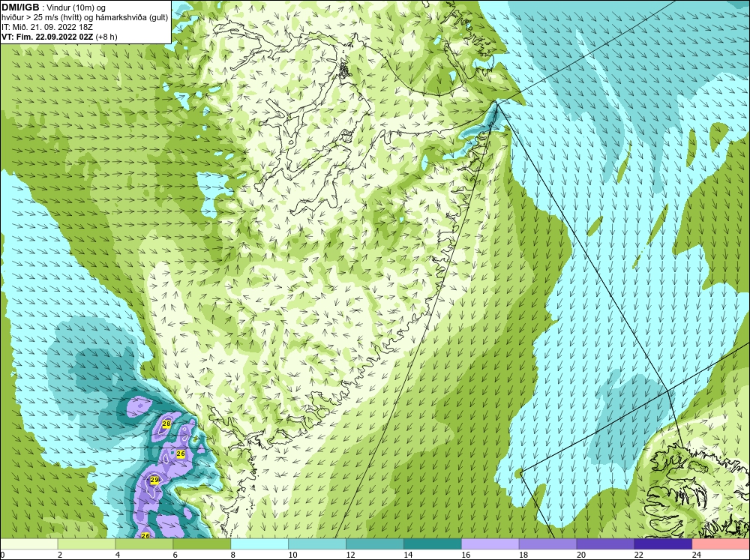Click the '10' legend scale number
The width and height of the screenshot is (750, 560).
[292, 555]
